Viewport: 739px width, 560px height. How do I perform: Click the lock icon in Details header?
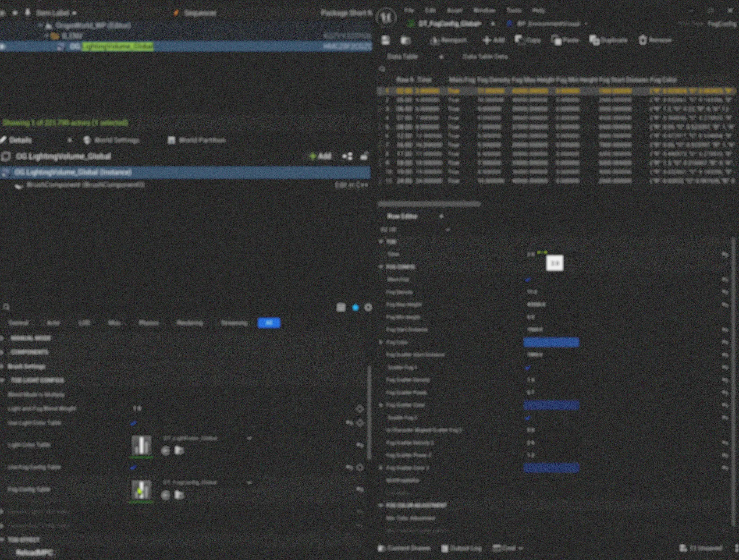tap(364, 156)
